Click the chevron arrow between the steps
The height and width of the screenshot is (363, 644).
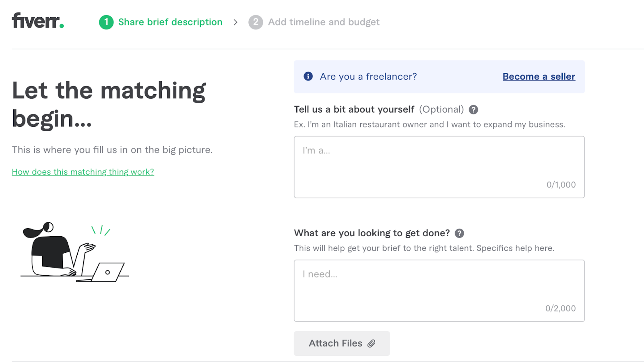point(235,22)
